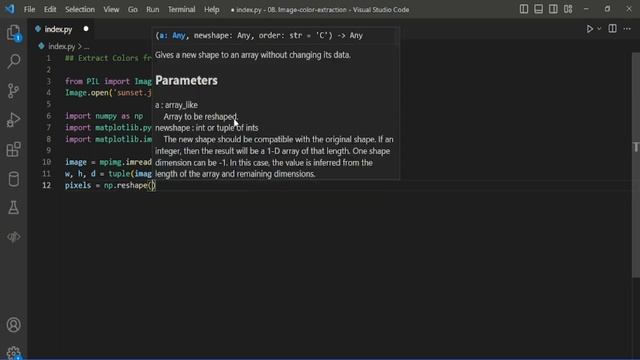Screen dimensions: 640x360
Task: Open the Run menu
Action: [x=153, y=9]
